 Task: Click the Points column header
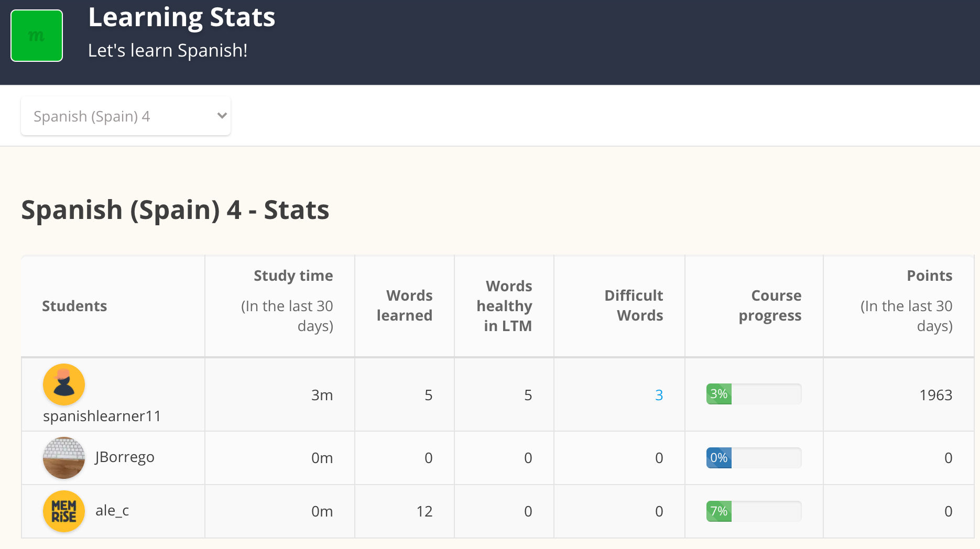[929, 276]
